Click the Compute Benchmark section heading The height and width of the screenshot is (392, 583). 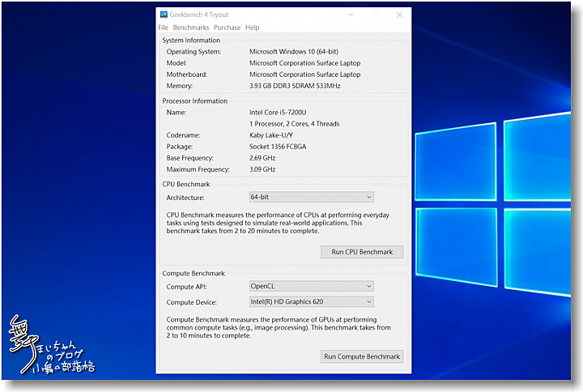point(194,274)
